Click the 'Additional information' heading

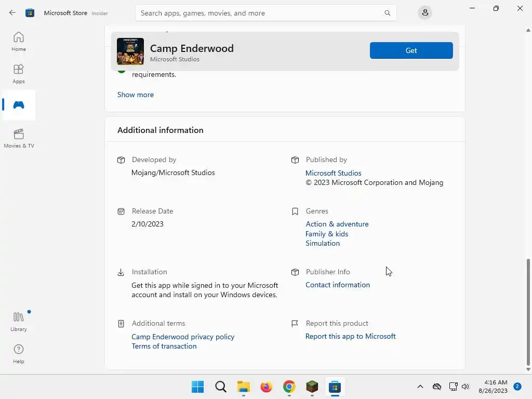[161, 130]
